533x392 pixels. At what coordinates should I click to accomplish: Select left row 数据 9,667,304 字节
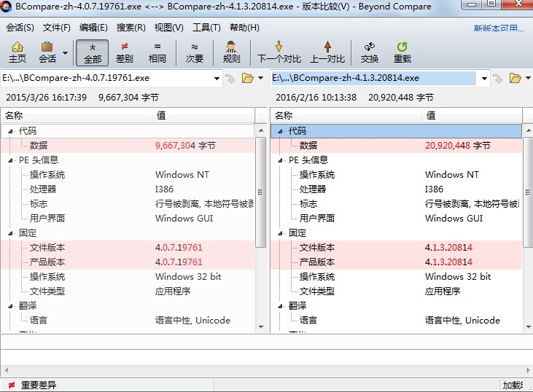click(x=128, y=146)
